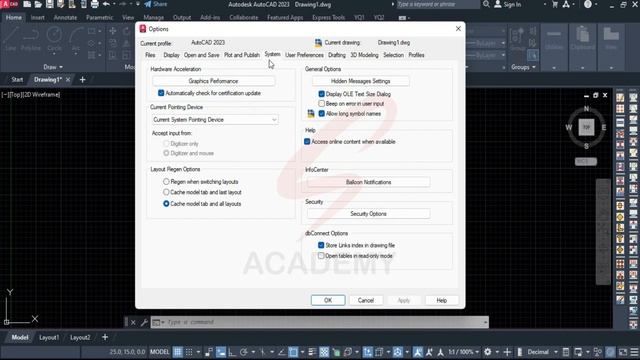This screenshot has width=640, height=360.
Task: Click the customization hamburger icon in status bar
Action: (x=634, y=352)
